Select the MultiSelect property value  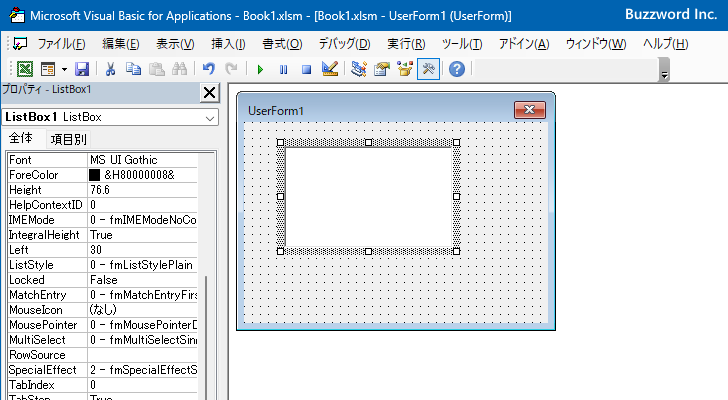(x=143, y=340)
